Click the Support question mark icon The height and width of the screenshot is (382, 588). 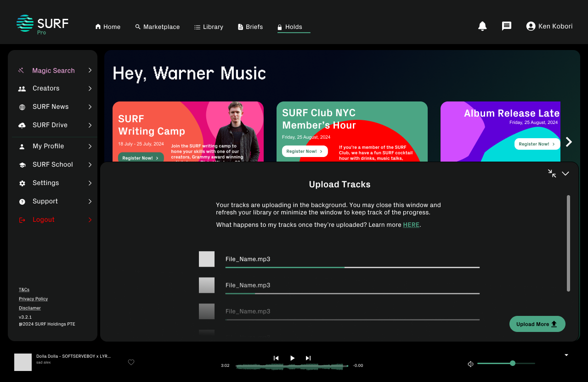[22, 202]
